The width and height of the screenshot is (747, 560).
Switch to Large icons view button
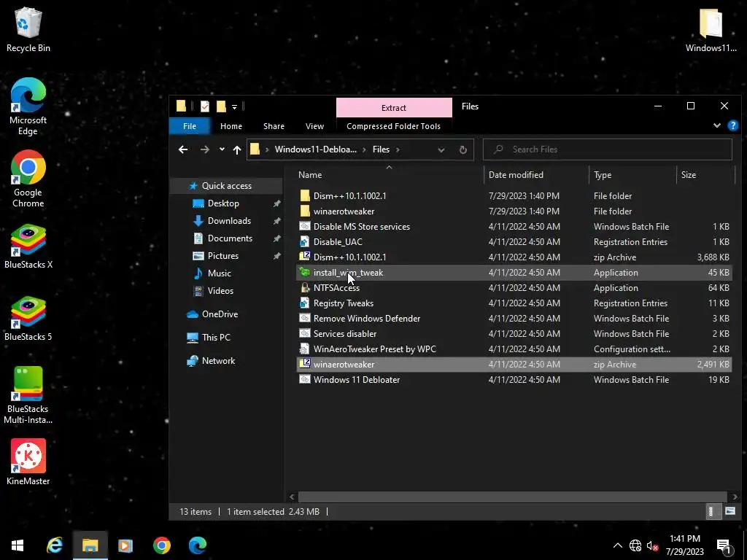729,511
